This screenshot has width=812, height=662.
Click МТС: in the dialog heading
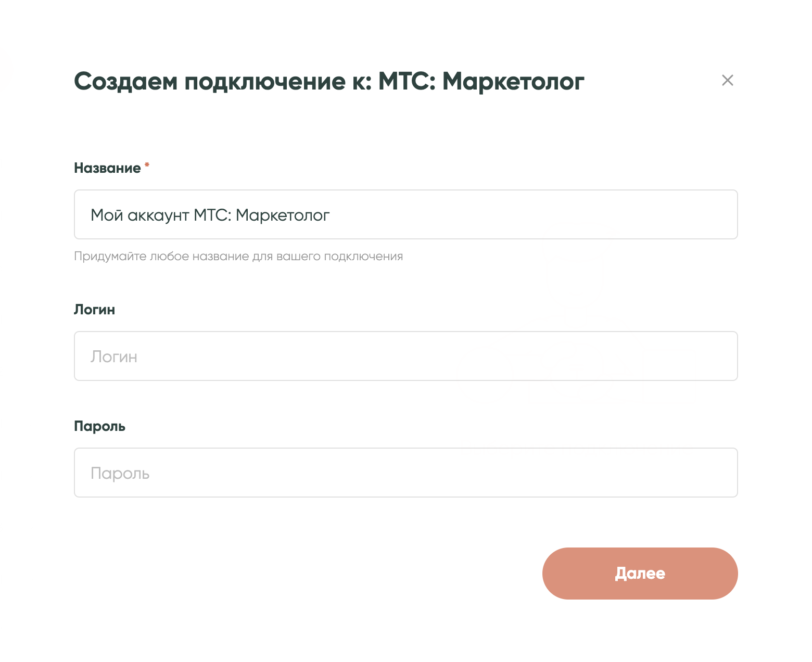point(406,81)
